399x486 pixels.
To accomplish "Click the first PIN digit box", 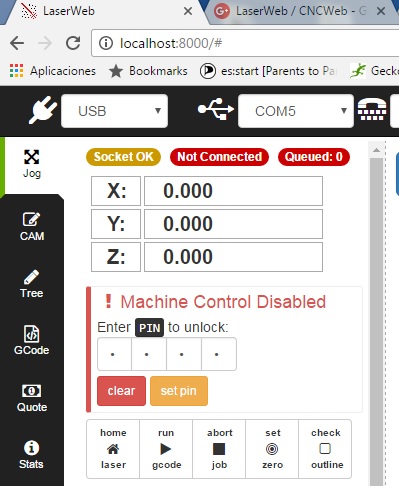I will coord(114,354).
